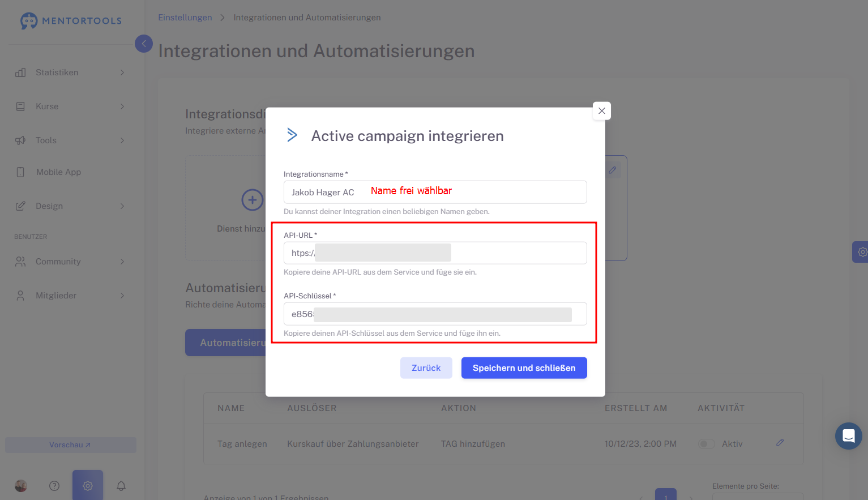Click the AUSLÖSER column header
868x500 pixels.
click(x=312, y=408)
